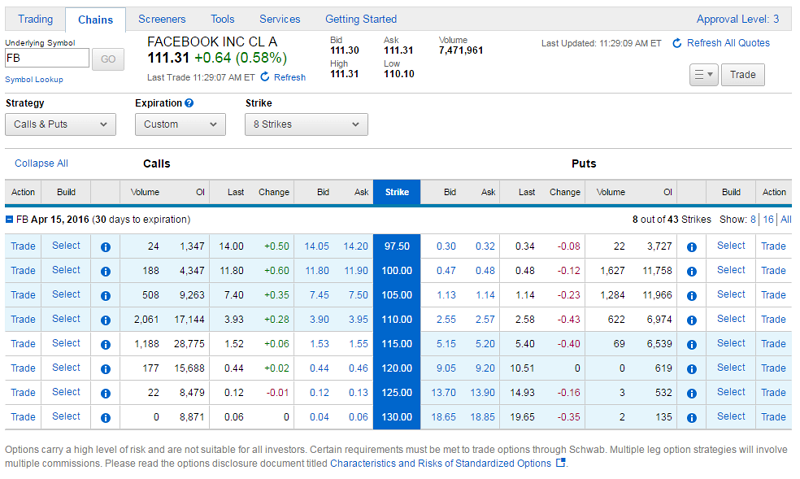
Task: Click the Refresh All Quotes circular arrow icon
Action: [677, 43]
